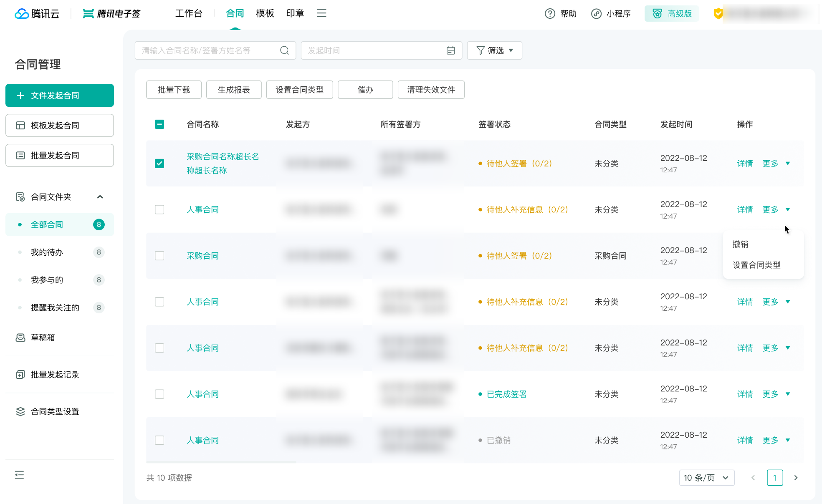The height and width of the screenshot is (504, 822).
Task: Check the first 人事合同 row checkbox
Action: [159, 209]
